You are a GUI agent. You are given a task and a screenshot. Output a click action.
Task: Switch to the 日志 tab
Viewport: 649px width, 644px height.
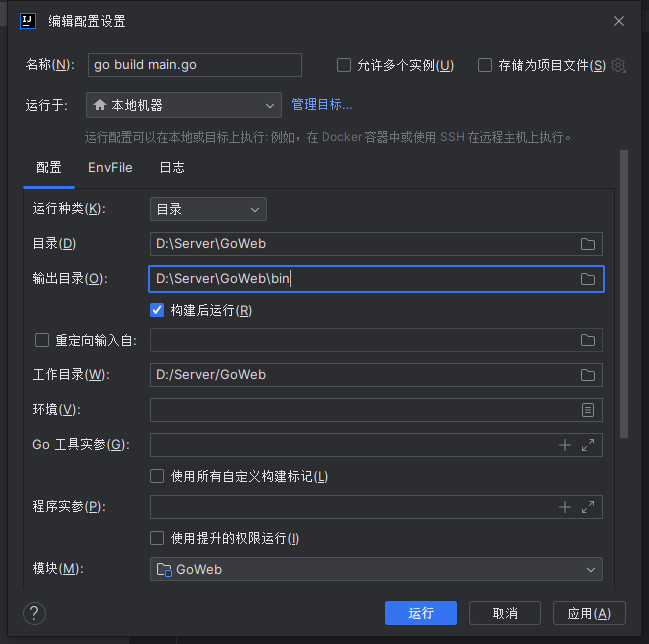click(172, 168)
